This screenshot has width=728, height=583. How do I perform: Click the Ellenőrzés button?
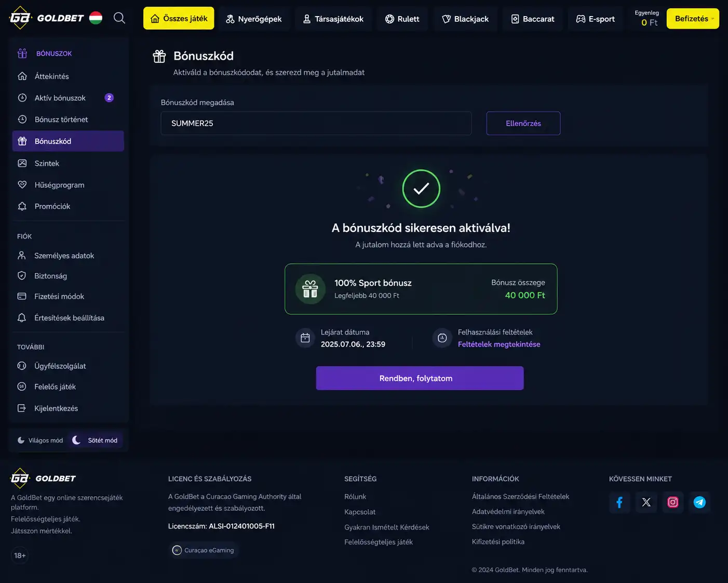[523, 123]
